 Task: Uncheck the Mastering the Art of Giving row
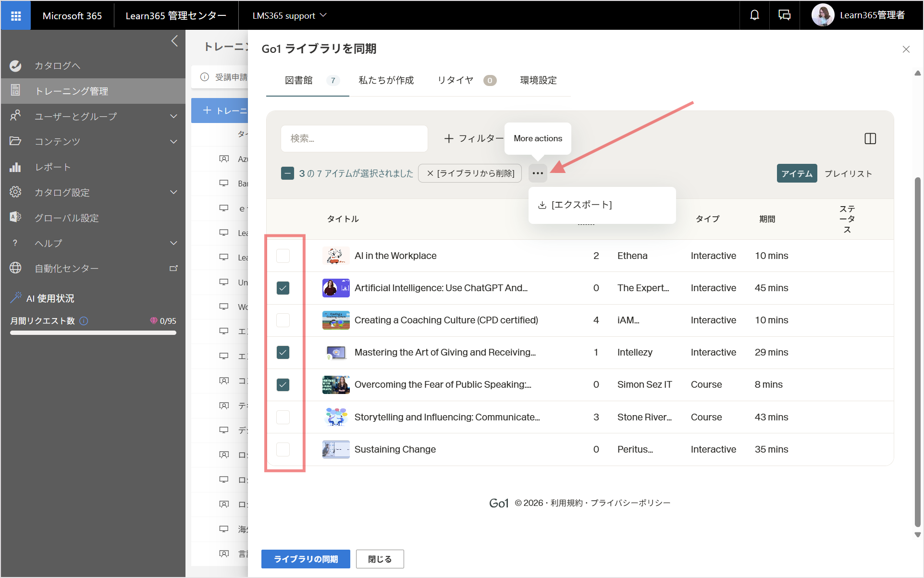[283, 353]
